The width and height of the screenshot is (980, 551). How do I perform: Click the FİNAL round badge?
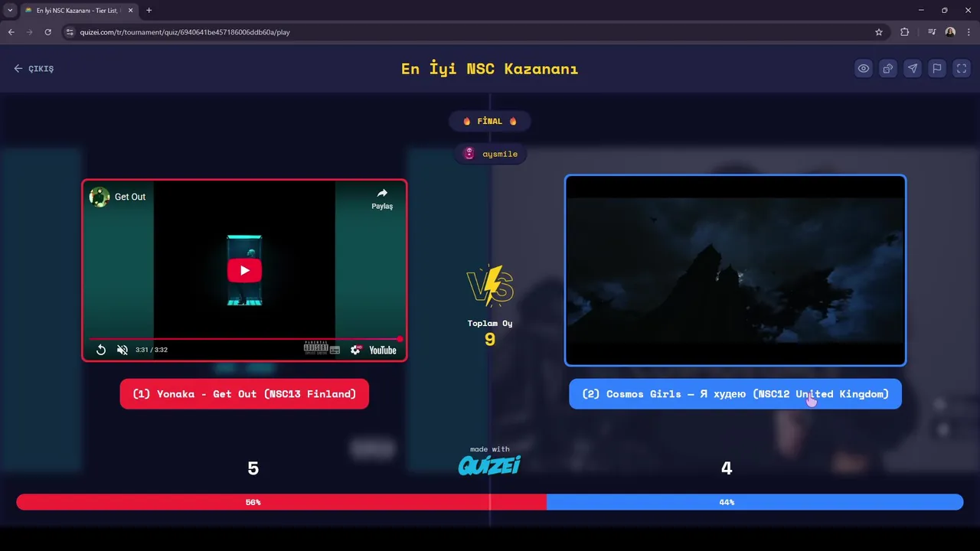click(x=490, y=121)
